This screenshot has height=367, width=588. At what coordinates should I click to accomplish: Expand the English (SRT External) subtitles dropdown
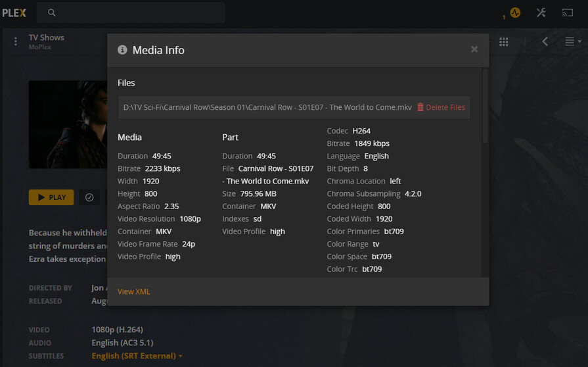click(x=137, y=356)
